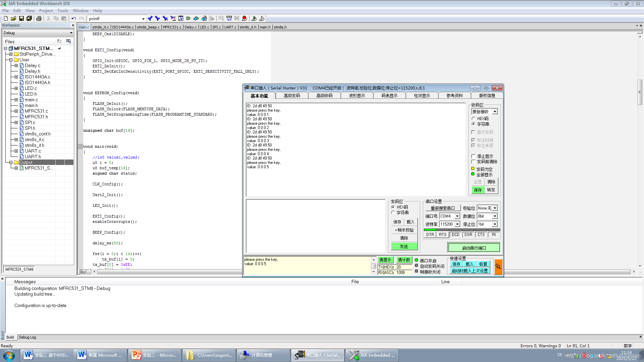The height and width of the screenshot is (362, 644).
Task: Click the Undo toolbar icon
Action: 74,18
